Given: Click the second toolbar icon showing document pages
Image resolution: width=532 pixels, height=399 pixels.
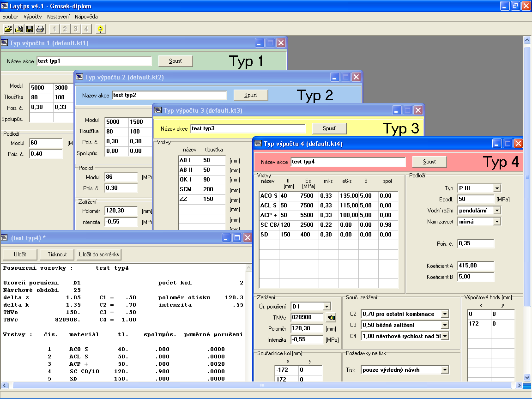Looking at the screenshot, I should [x=19, y=29].
